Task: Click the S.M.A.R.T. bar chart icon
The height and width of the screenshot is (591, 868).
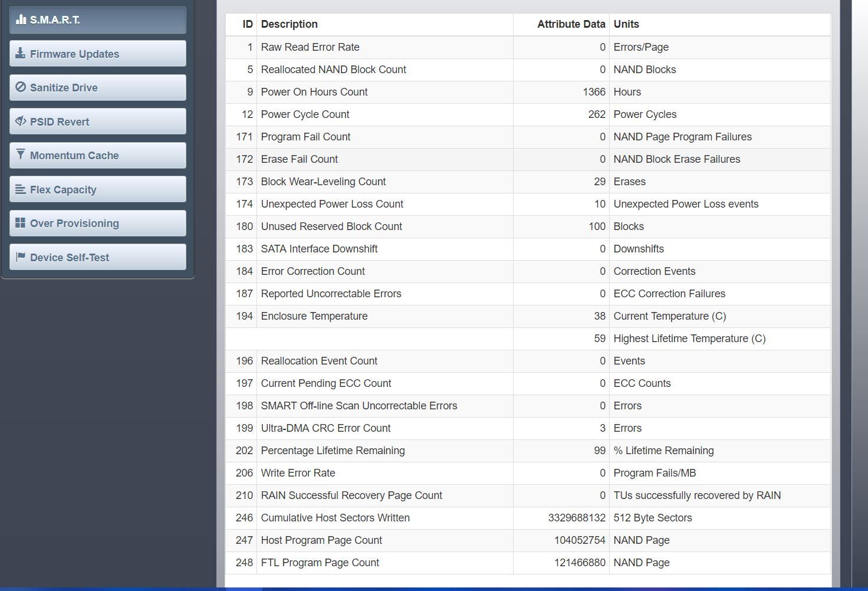Action: [21, 19]
